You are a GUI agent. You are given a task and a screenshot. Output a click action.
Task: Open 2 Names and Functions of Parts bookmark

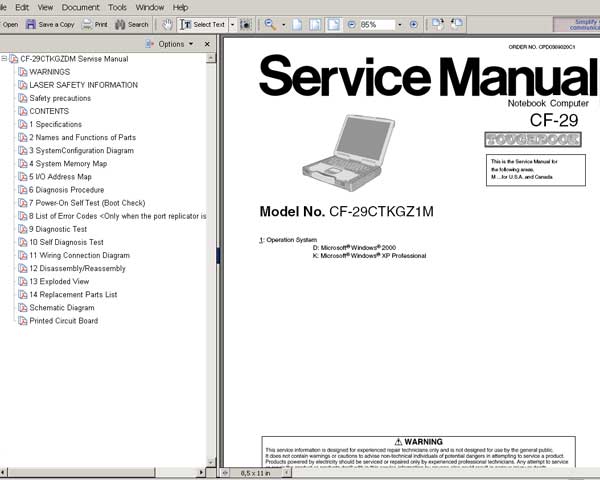click(x=83, y=137)
